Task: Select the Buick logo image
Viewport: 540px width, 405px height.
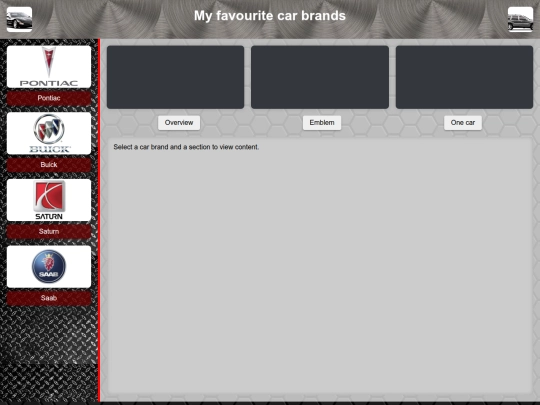Action: [x=49, y=133]
